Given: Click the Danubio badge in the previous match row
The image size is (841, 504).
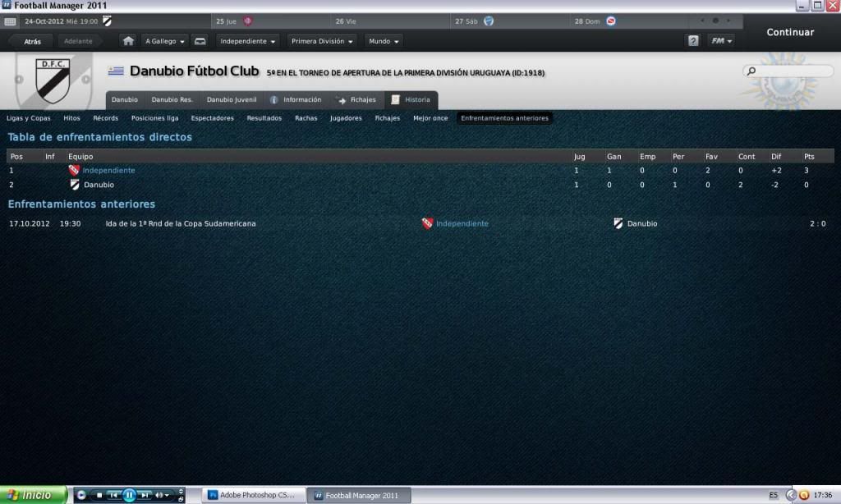Looking at the screenshot, I should pos(618,223).
